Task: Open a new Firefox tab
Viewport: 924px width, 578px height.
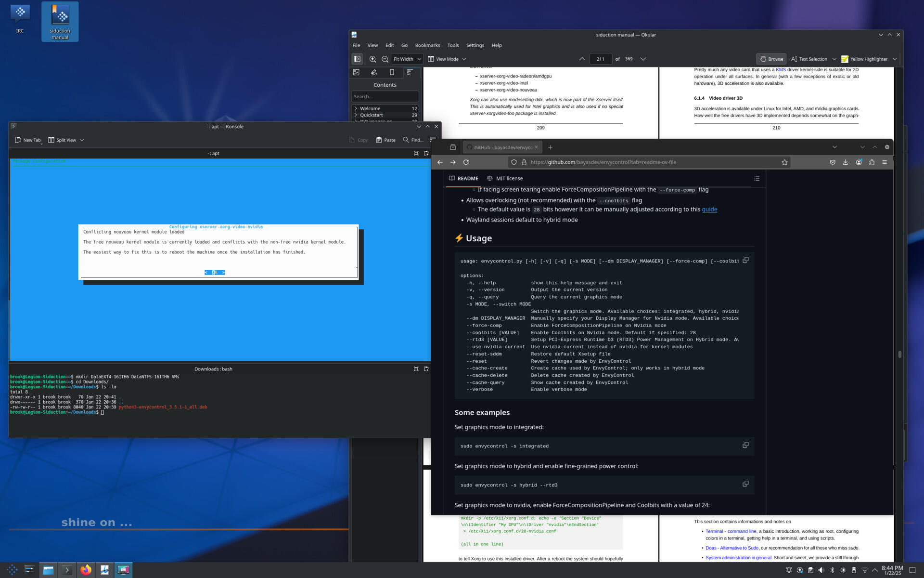Action: [x=550, y=147]
